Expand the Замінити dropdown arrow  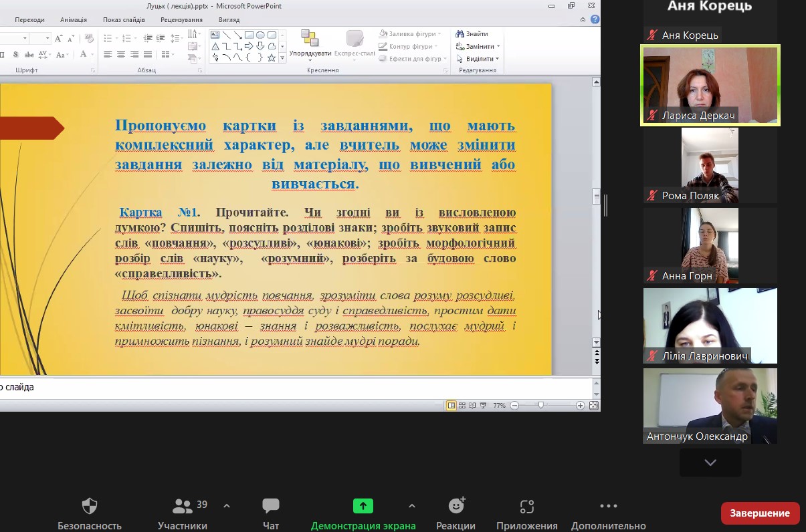click(498, 47)
